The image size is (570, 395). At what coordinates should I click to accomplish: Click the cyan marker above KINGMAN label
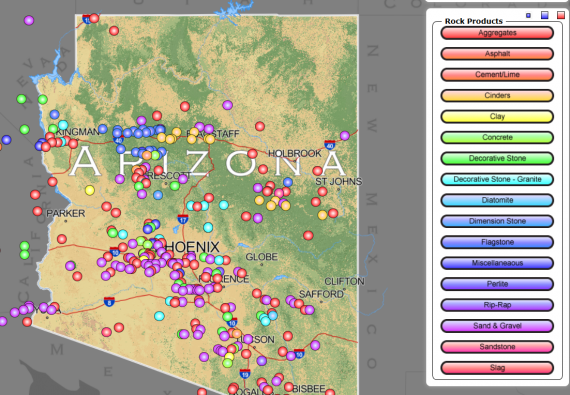pyautogui.click(x=63, y=125)
